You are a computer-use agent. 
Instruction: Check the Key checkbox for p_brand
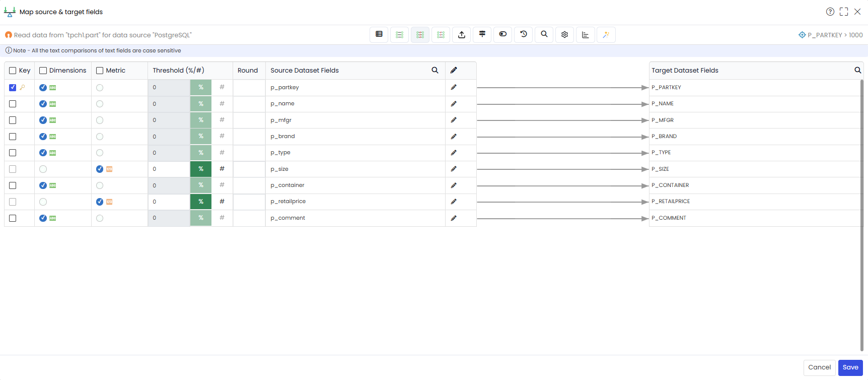click(x=13, y=137)
